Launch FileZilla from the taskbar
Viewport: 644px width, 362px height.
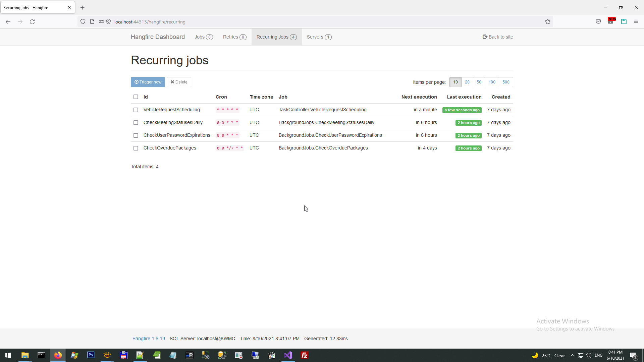305,355
